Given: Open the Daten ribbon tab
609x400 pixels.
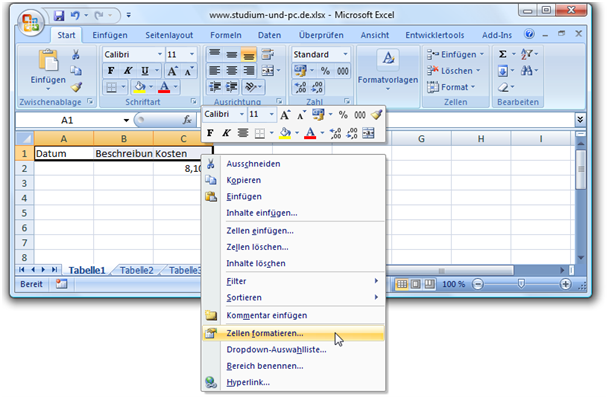Looking at the screenshot, I should pos(269,35).
